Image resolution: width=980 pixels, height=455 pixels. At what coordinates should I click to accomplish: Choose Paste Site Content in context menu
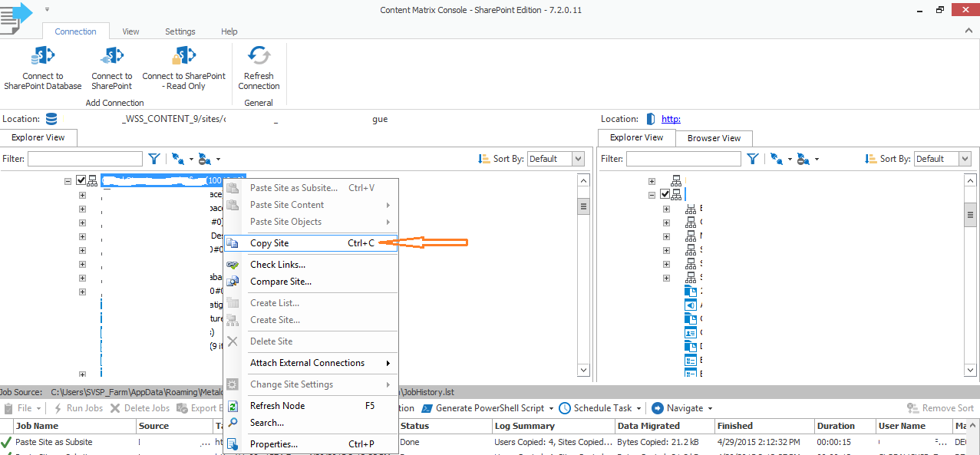pos(311,205)
